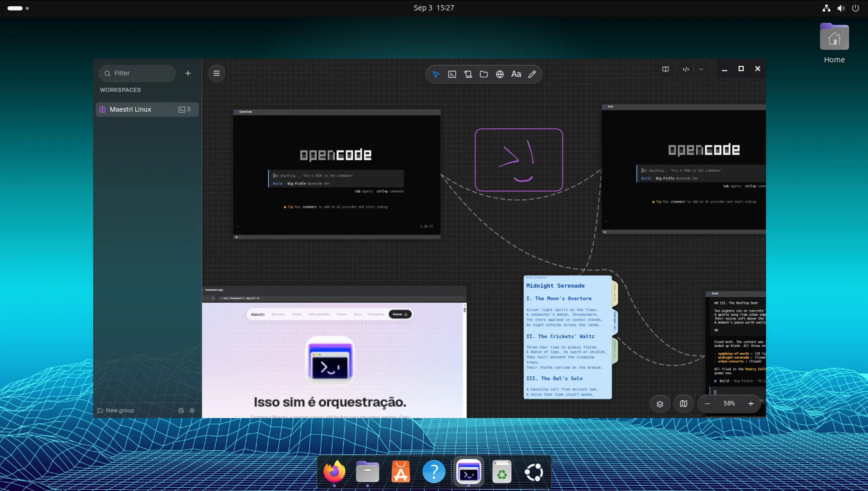Open the layers stack button
868x491 pixels.
coord(660,404)
